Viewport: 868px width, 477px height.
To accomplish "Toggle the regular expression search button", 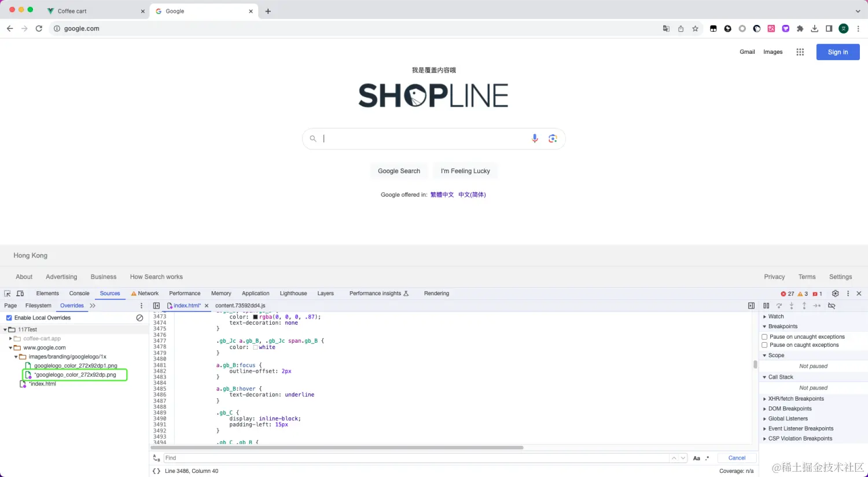I will pos(707,458).
